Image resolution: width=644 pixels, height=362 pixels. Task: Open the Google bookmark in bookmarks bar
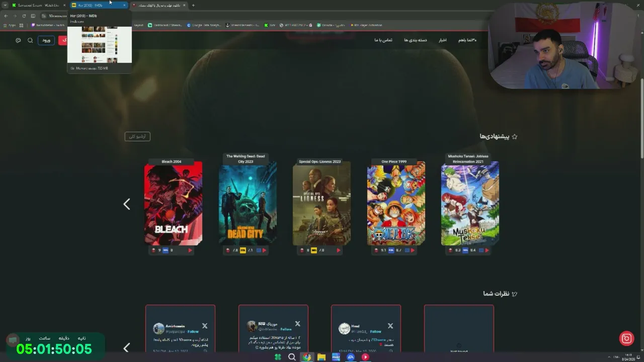[x=204, y=25]
